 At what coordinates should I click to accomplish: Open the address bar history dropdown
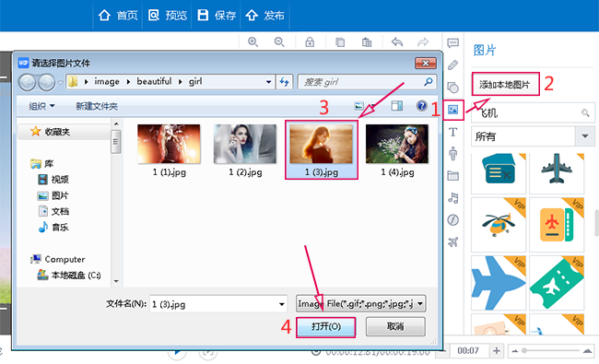pyautogui.click(x=268, y=82)
